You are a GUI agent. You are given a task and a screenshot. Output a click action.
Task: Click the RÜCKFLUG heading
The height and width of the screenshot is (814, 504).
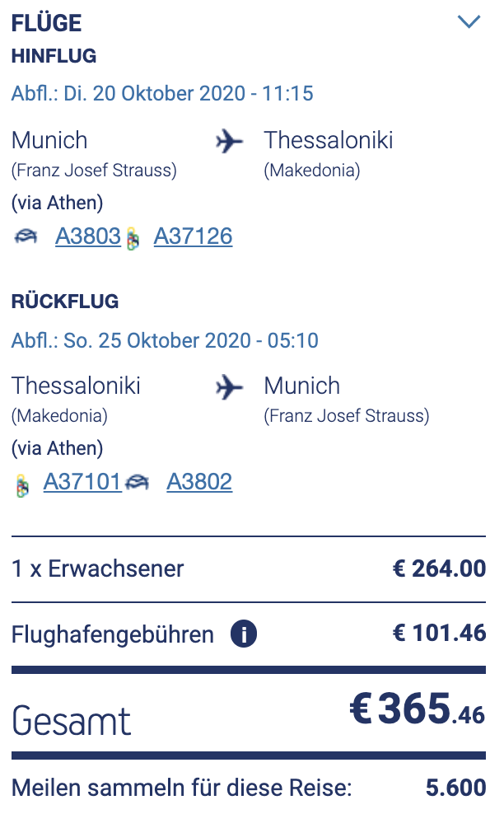click(x=65, y=302)
